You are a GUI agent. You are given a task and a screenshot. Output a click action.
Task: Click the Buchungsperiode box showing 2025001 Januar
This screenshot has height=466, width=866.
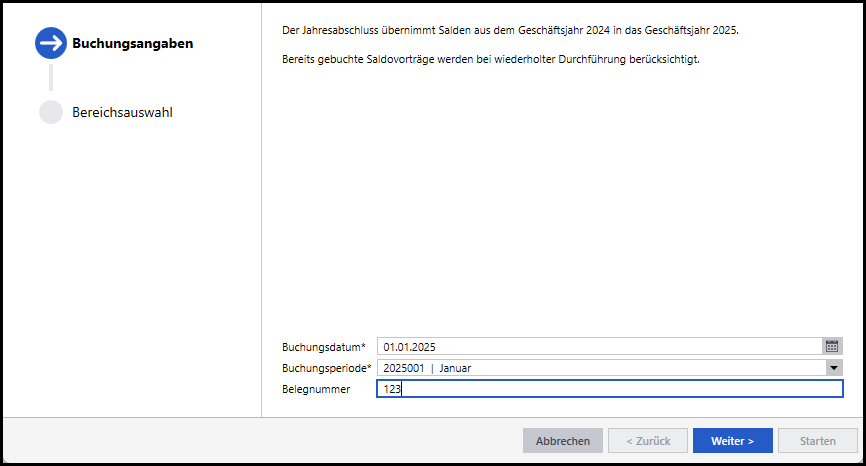coord(600,368)
